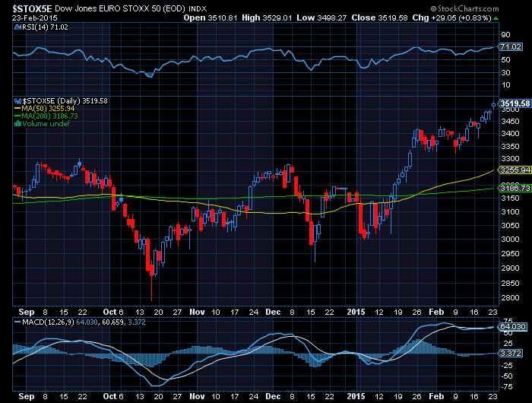Click the MA(50) 3255.94 legend label
Image resolution: width=532 pixels, height=403 pixels.
(x=48, y=108)
